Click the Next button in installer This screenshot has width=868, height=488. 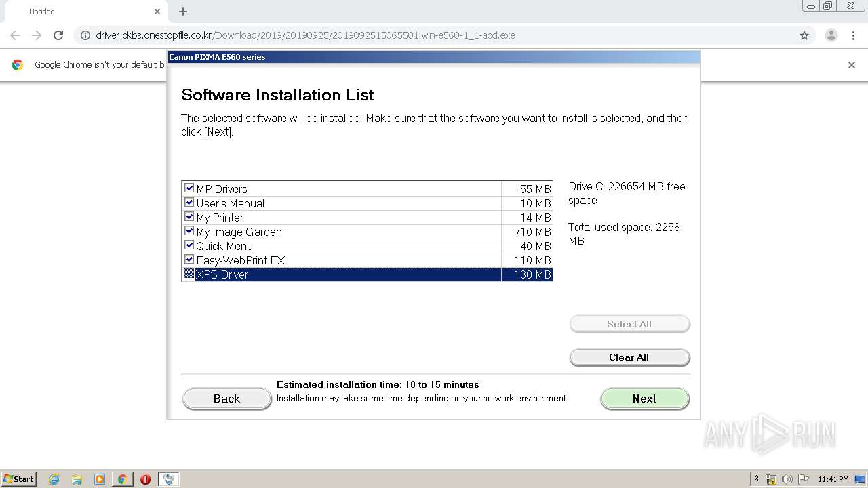644,399
